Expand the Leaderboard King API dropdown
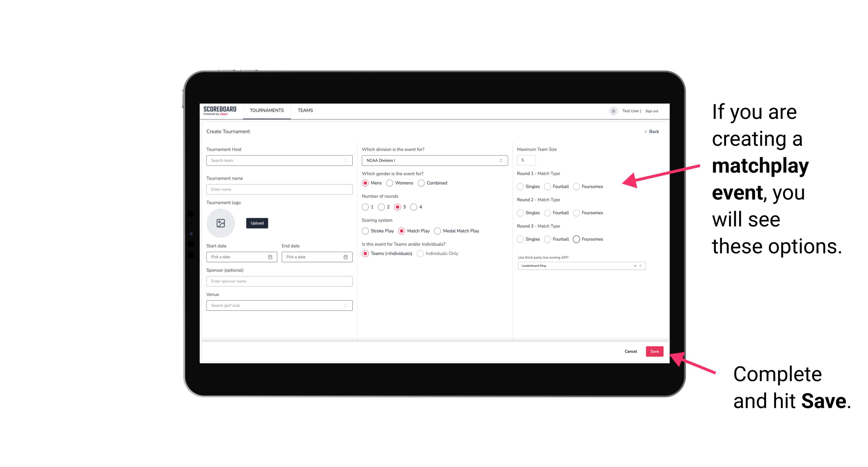Viewport: 868px width, 467px height. [640, 266]
